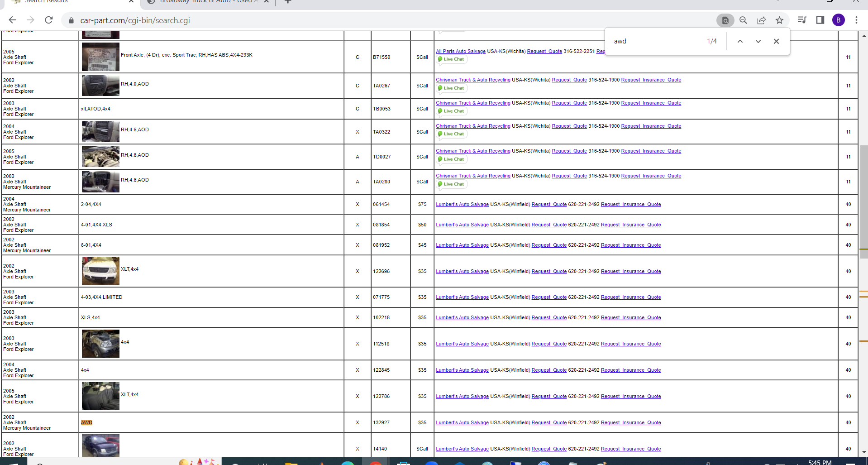Click the browser back arrow
868x465 pixels.
(x=12, y=20)
